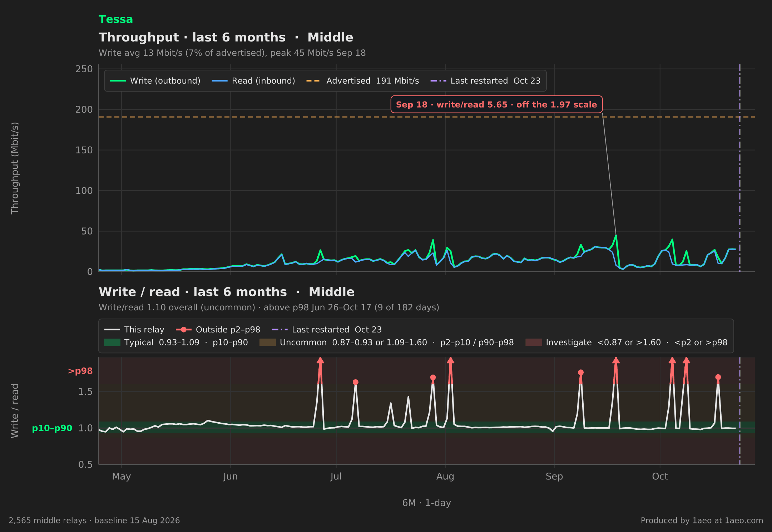
Task: Click the Sep 18 off-scale arrow marker
Action: 616,360
